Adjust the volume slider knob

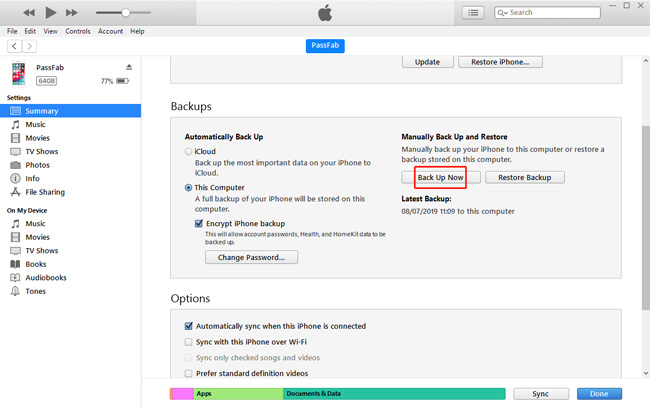tap(126, 12)
